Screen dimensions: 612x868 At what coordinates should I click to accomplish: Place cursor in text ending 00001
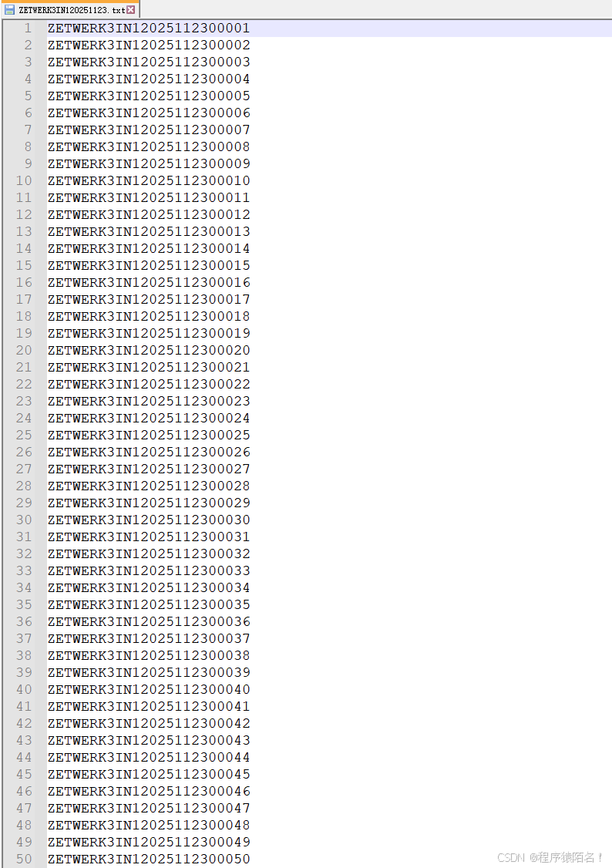coord(149,28)
